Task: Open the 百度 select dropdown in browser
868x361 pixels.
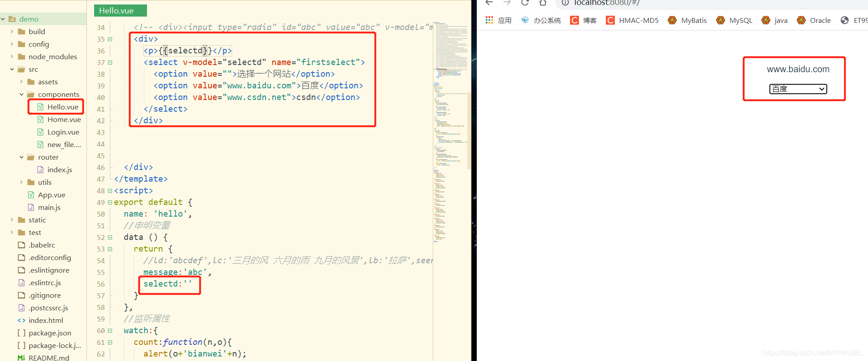Action: (x=798, y=89)
